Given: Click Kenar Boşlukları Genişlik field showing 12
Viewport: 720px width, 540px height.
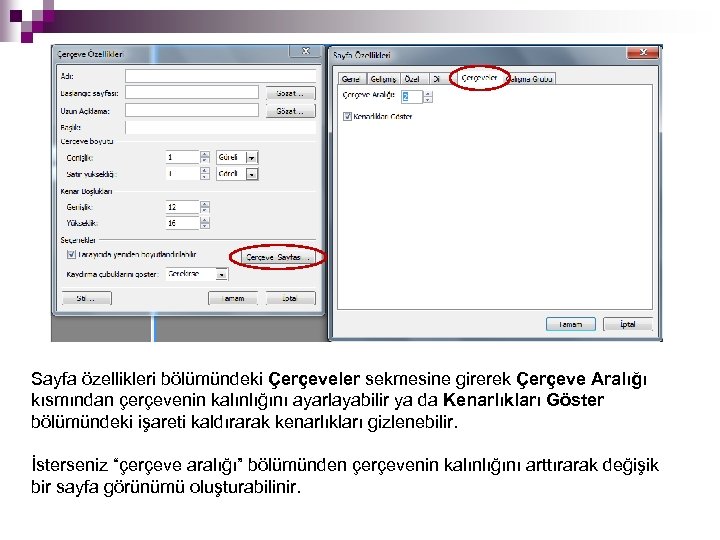Looking at the screenshot, I should click(x=182, y=207).
